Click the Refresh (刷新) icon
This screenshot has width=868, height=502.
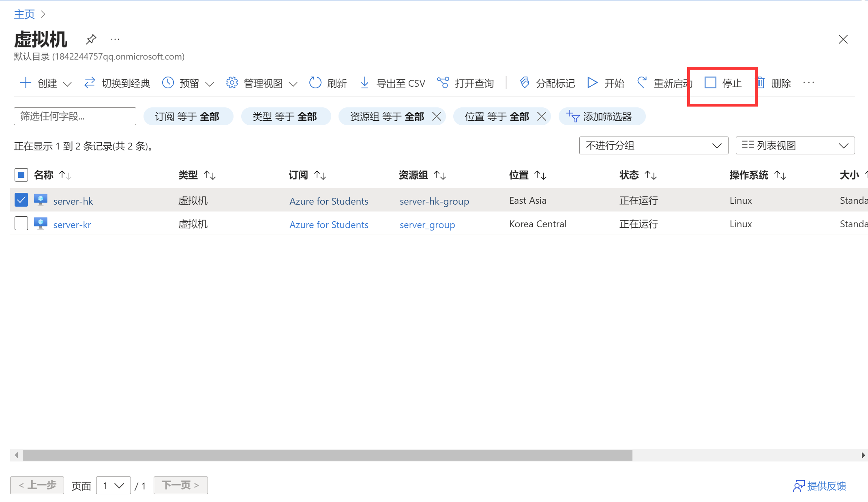click(x=315, y=83)
